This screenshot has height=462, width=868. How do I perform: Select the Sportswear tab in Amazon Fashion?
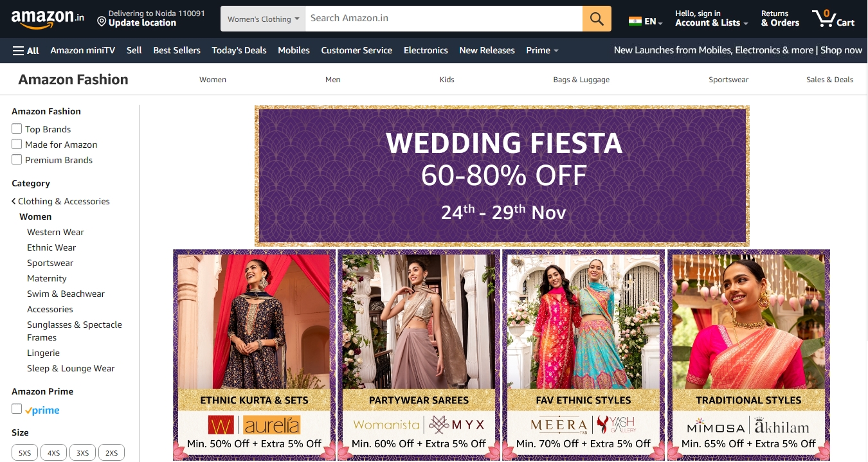pyautogui.click(x=728, y=80)
